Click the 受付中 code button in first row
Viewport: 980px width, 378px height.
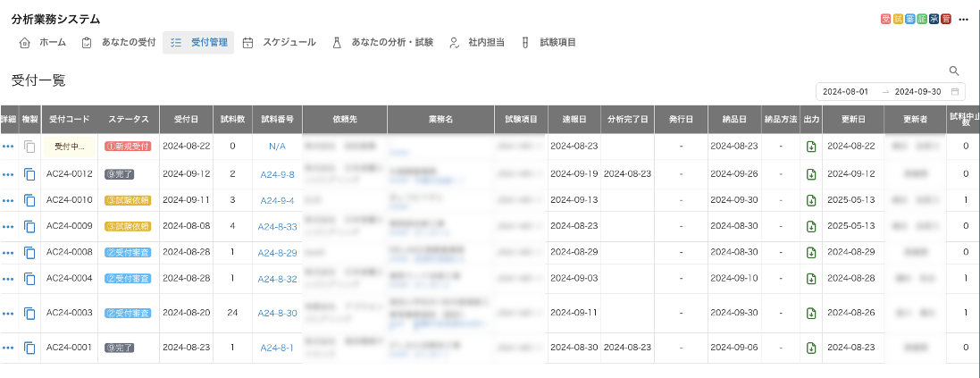[x=69, y=146]
